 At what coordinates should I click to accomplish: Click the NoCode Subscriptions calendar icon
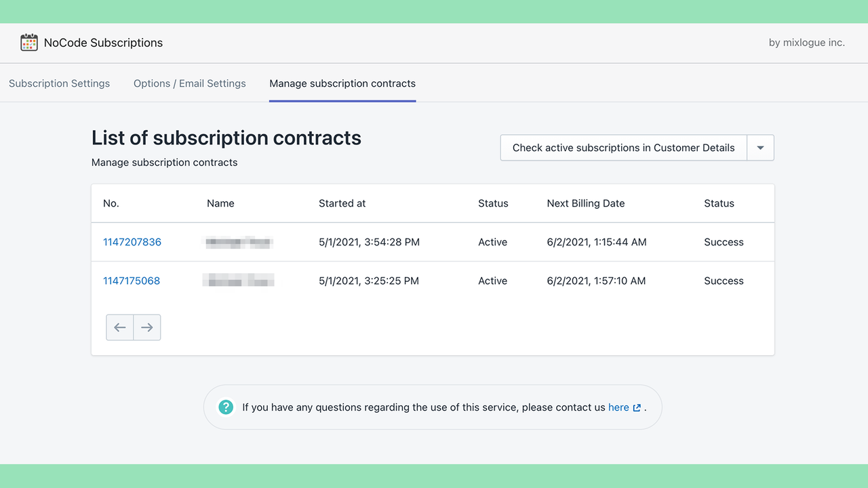pyautogui.click(x=28, y=42)
